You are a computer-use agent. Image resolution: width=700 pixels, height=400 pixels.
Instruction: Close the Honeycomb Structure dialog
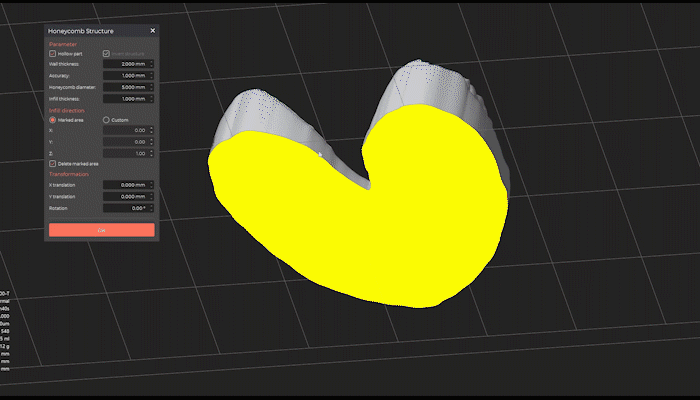152,31
